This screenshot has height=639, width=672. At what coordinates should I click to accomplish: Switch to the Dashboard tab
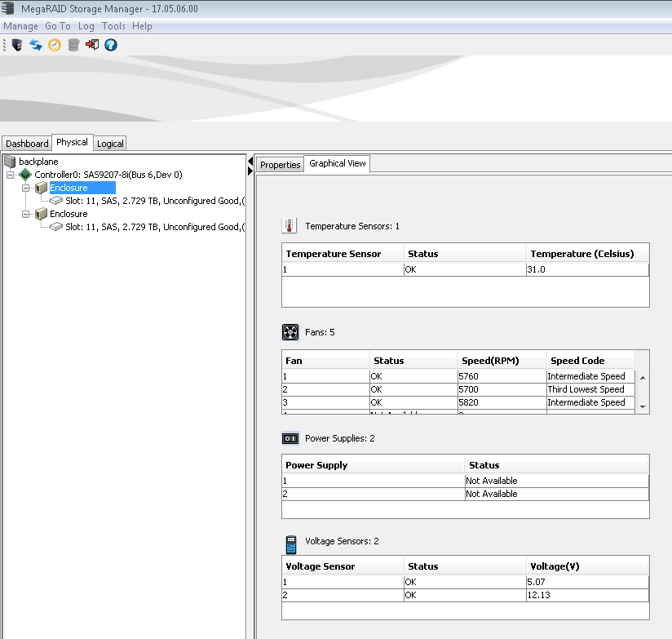27,144
